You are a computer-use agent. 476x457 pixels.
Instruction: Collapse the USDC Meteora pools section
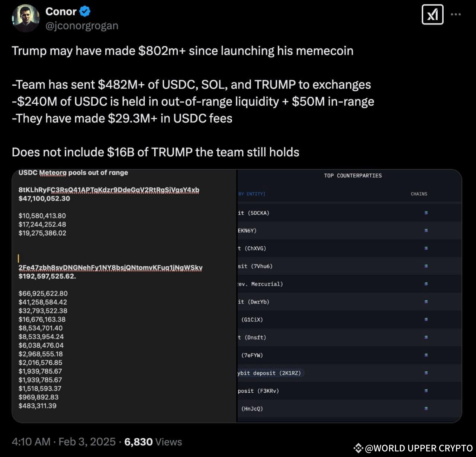pyautogui.click(x=73, y=173)
